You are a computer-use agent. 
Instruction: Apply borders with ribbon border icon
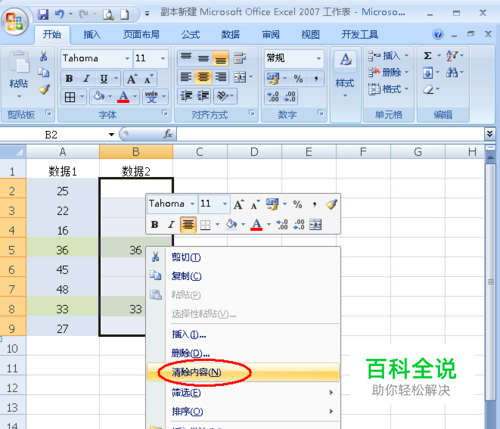(x=70, y=97)
